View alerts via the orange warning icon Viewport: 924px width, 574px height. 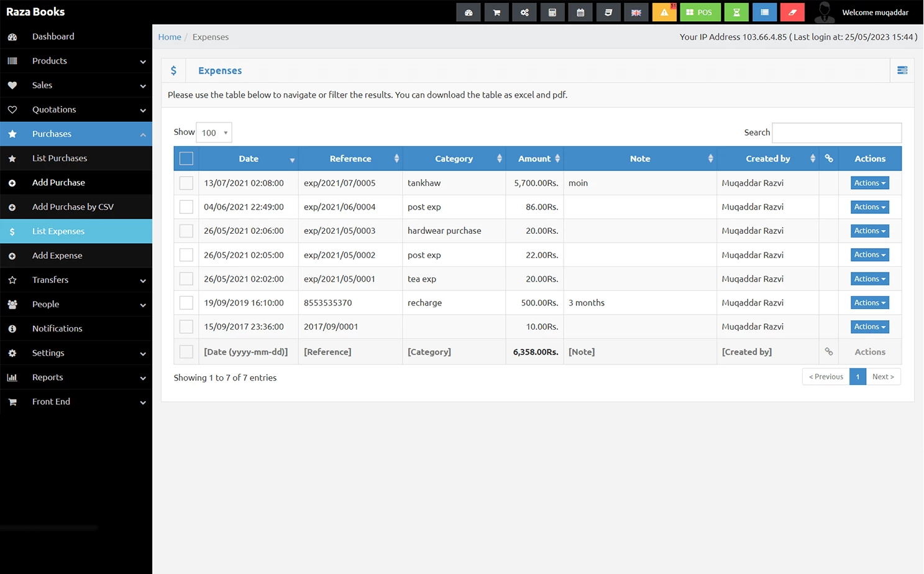pos(664,12)
